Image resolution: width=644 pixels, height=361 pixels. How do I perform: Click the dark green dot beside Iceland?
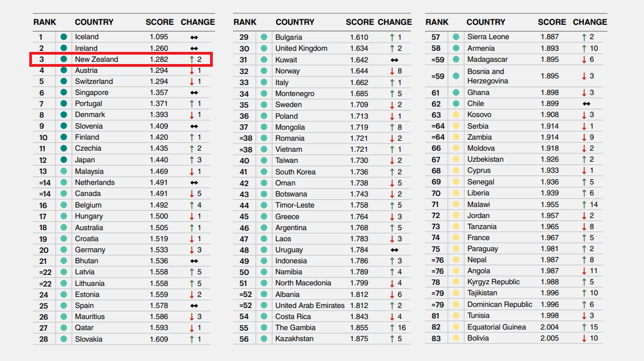[64, 37]
